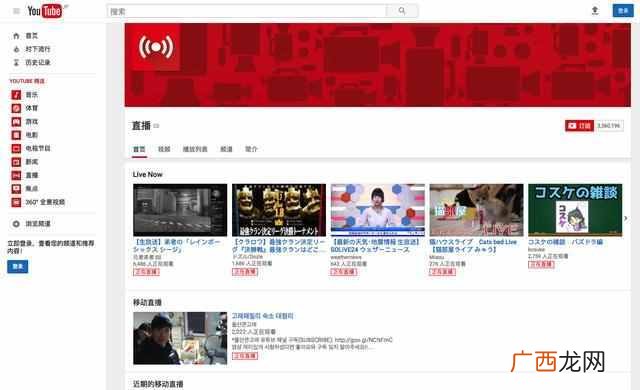Open 360° 全景视频 sidebar link

[x=45, y=202]
